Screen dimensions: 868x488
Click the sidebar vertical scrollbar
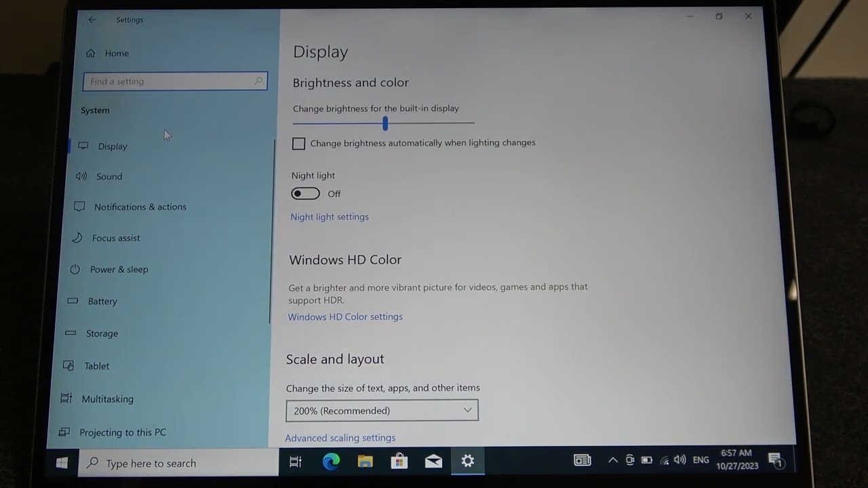point(273,230)
